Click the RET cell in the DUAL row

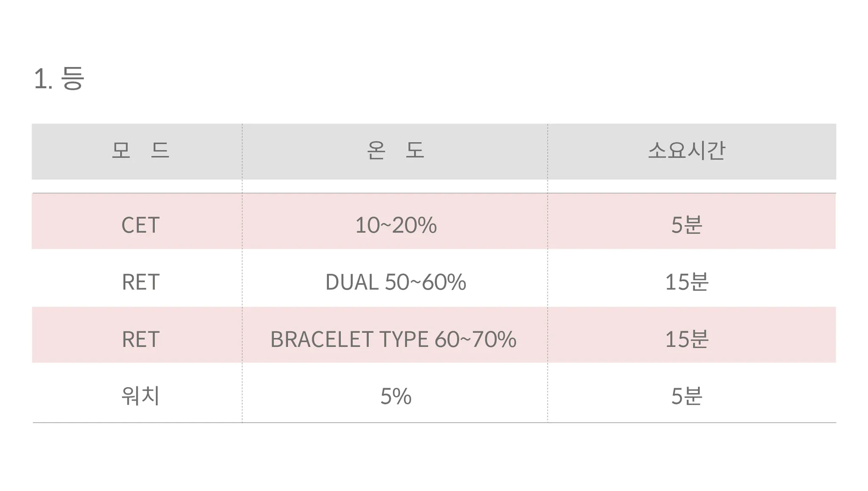click(140, 282)
